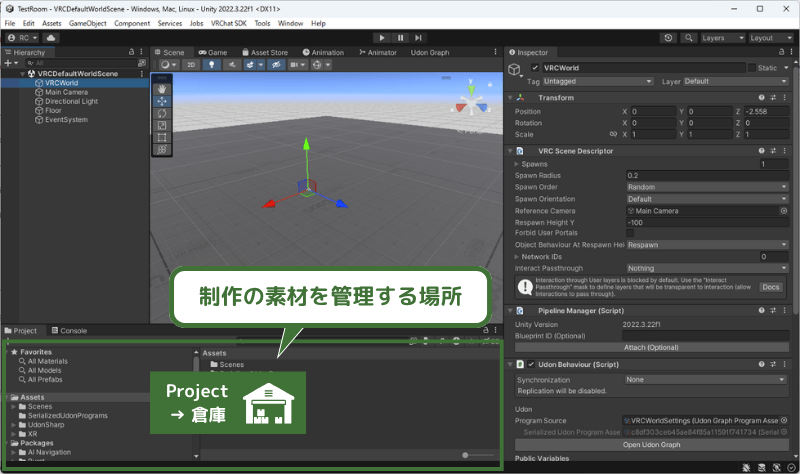800x474 pixels.
Task: Click Attach (Optional) button
Action: pos(652,347)
